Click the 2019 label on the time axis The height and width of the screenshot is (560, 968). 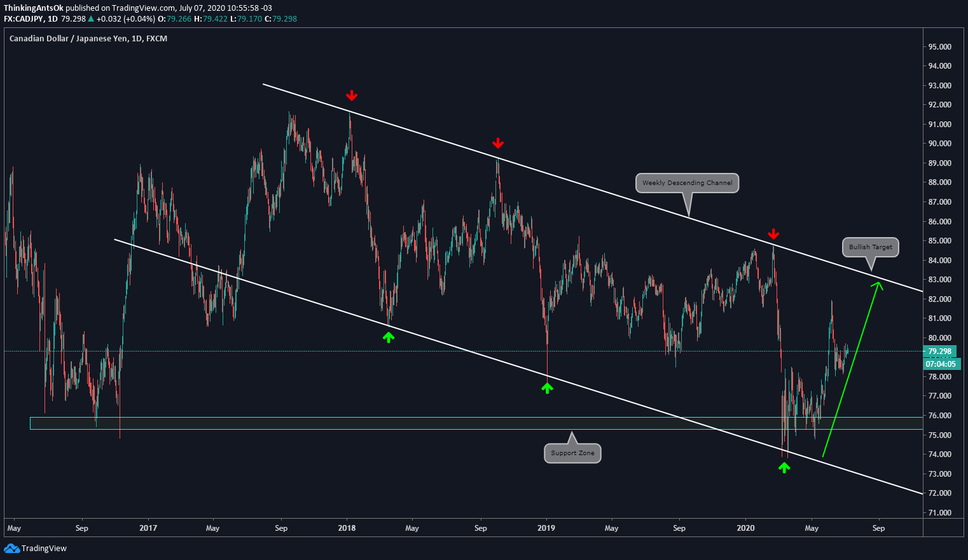(546, 528)
